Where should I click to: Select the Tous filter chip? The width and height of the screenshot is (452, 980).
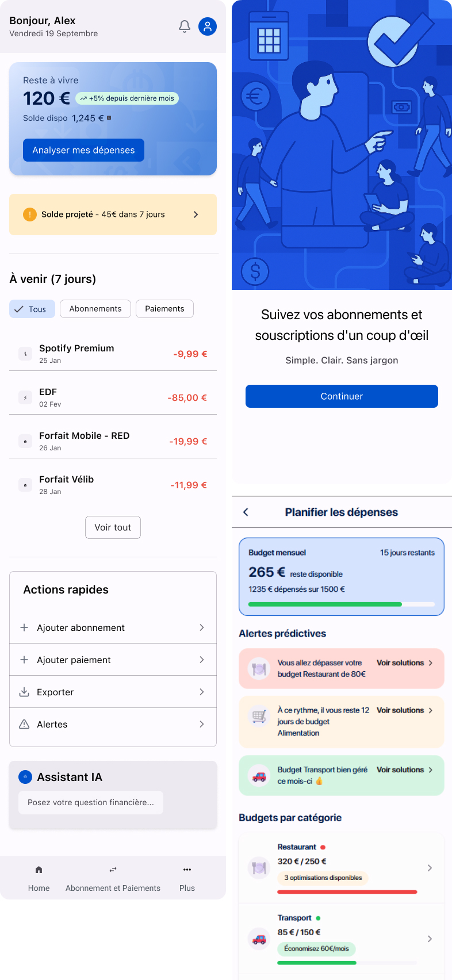[32, 309]
